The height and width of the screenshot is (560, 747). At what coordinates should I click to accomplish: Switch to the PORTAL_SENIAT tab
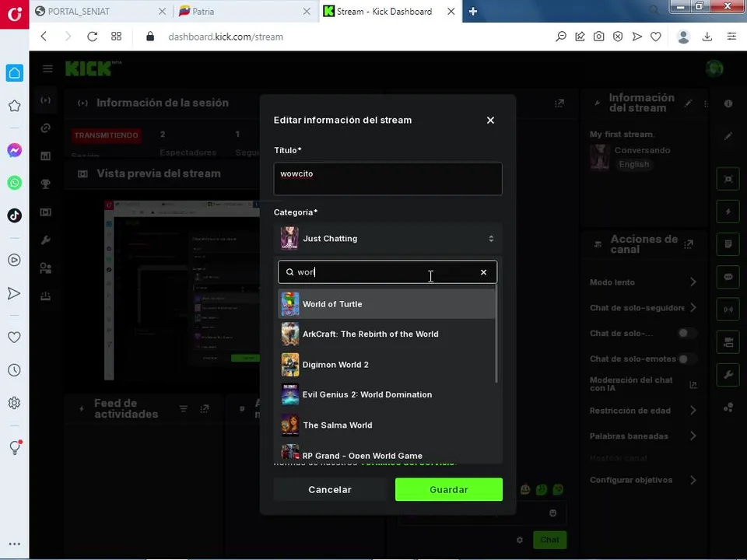[100, 12]
